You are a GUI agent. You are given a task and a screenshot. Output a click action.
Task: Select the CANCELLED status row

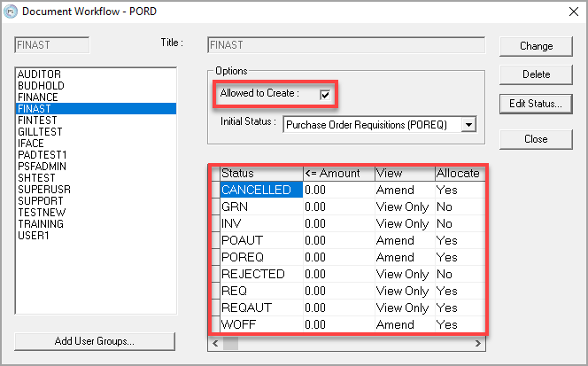(x=260, y=190)
